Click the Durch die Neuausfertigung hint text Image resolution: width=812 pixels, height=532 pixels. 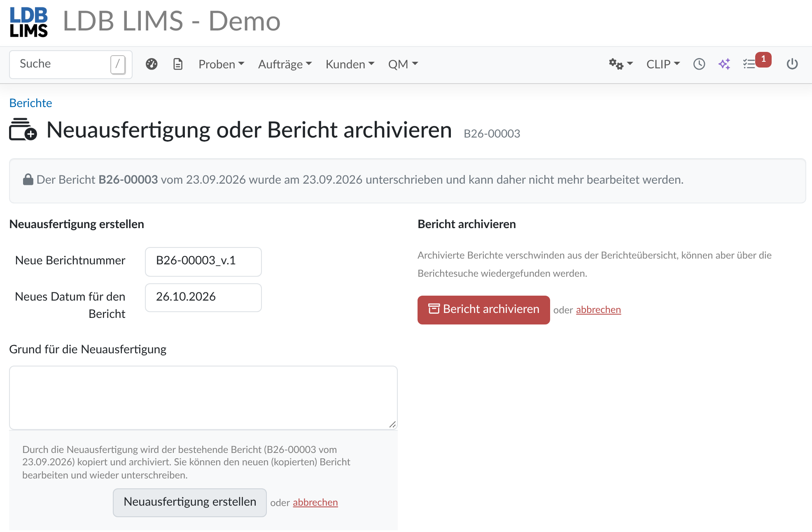[x=186, y=462]
